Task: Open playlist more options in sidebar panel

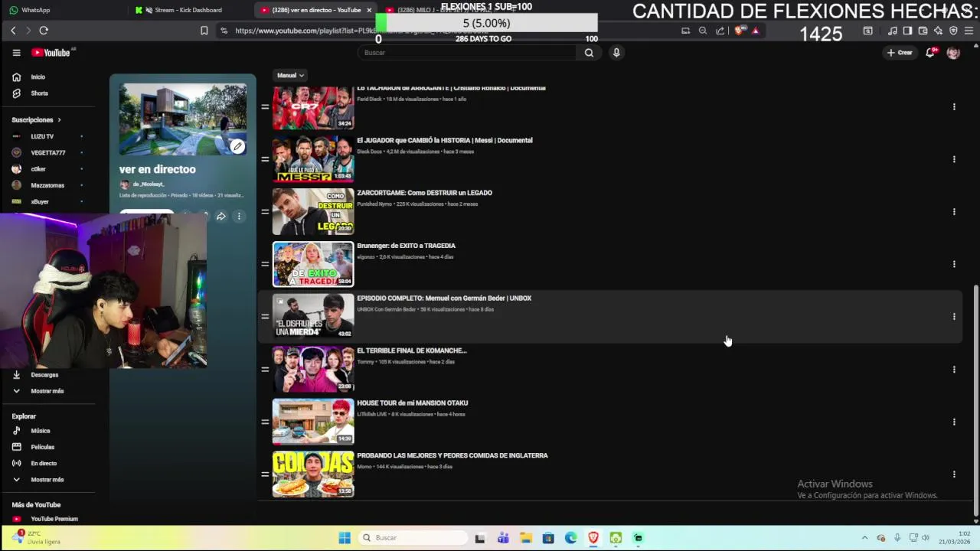Action: pos(239,217)
